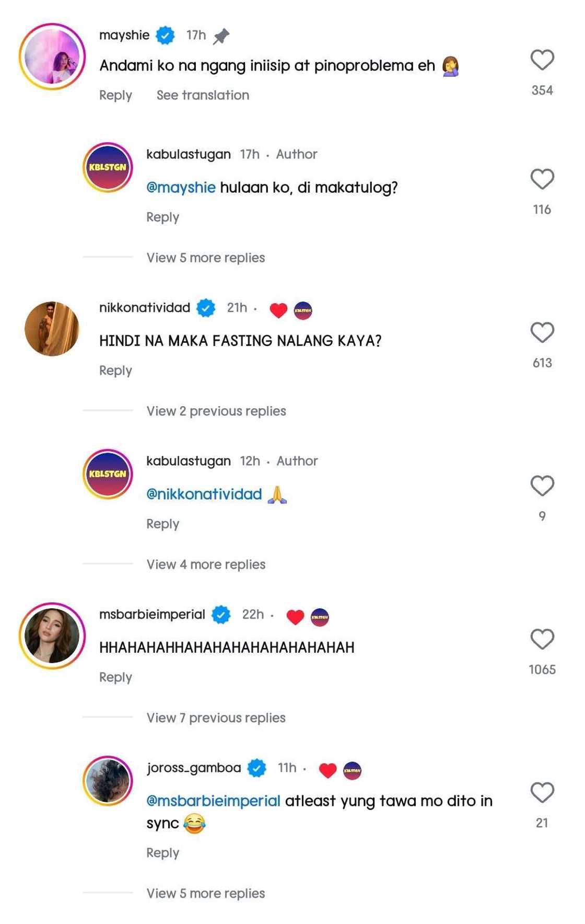Tap the heart on msbarbieimperial's comment
Image resolution: width=585 pixels, height=924 pixels.
pos(542,639)
